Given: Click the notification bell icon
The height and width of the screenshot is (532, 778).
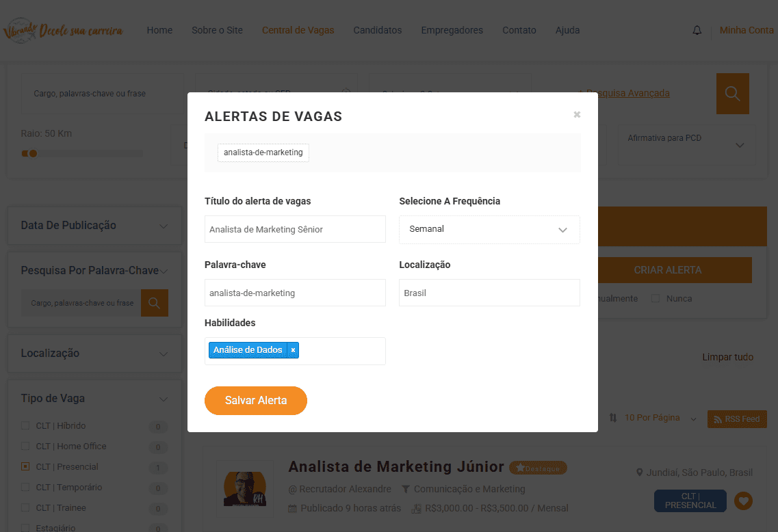Looking at the screenshot, I should tap(697, 31).
